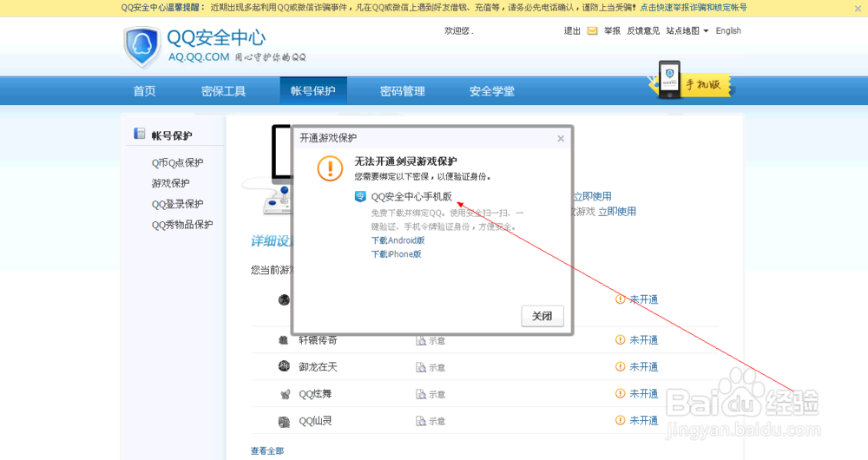Expand the 站点地图 dropdown
Screen dimensions: 868x460
point(687,31)
